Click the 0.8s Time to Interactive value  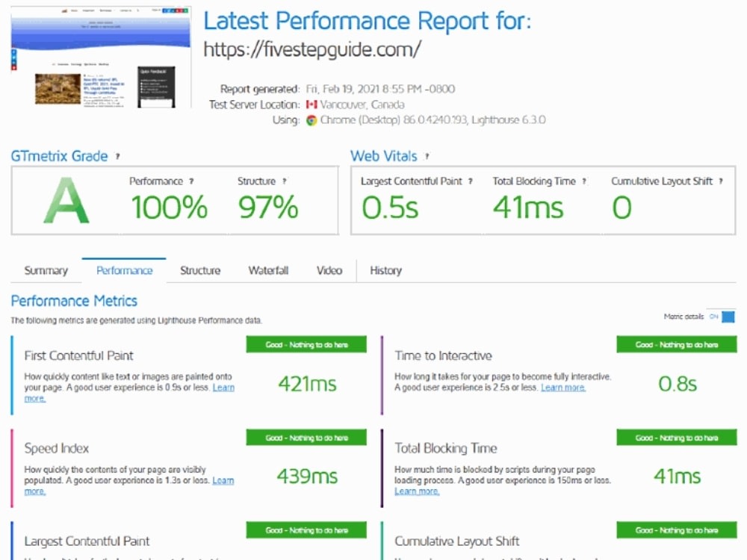[678, 384]
